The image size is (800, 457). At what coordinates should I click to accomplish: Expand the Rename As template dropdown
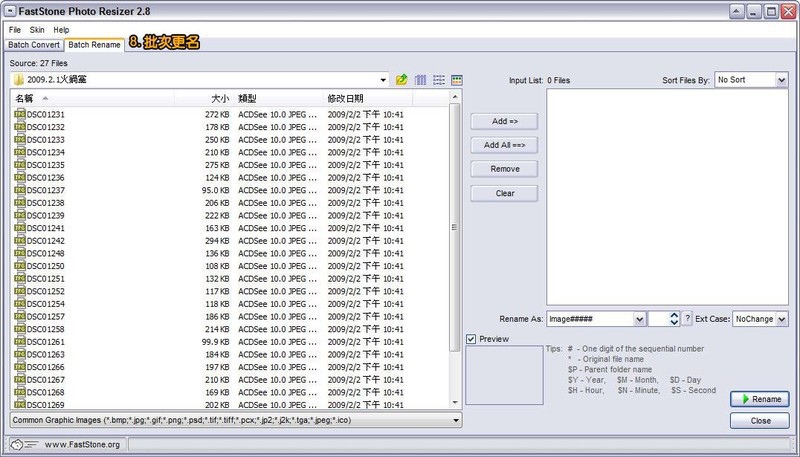639,319
